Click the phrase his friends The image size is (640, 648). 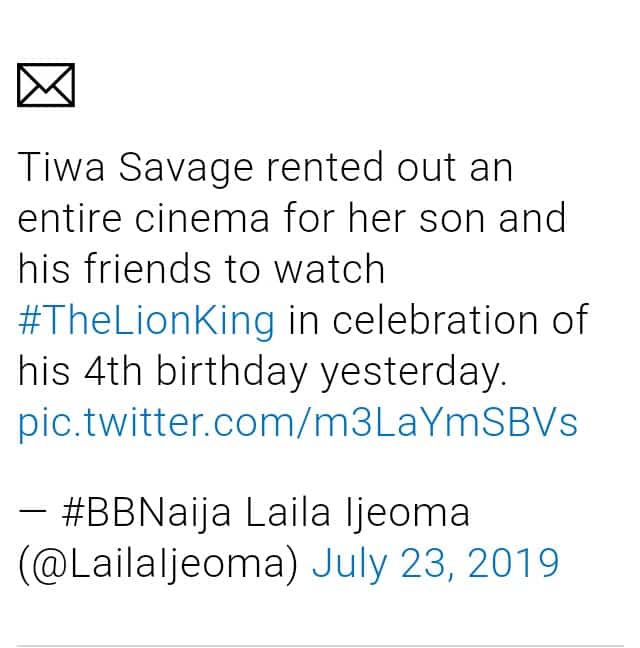coord(118,269)
